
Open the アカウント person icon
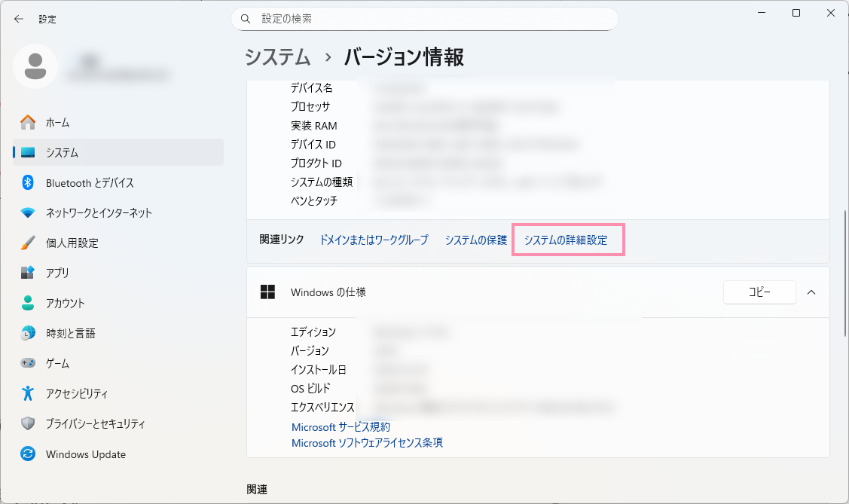click(x=28, y=303)
